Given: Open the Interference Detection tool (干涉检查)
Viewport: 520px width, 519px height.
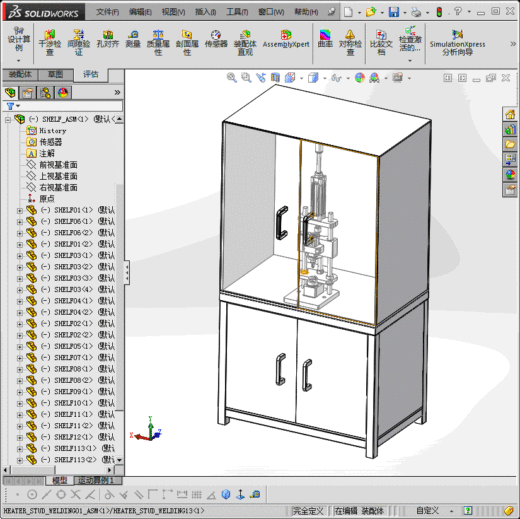Looking at the screenshot, I should coord(50,43).
